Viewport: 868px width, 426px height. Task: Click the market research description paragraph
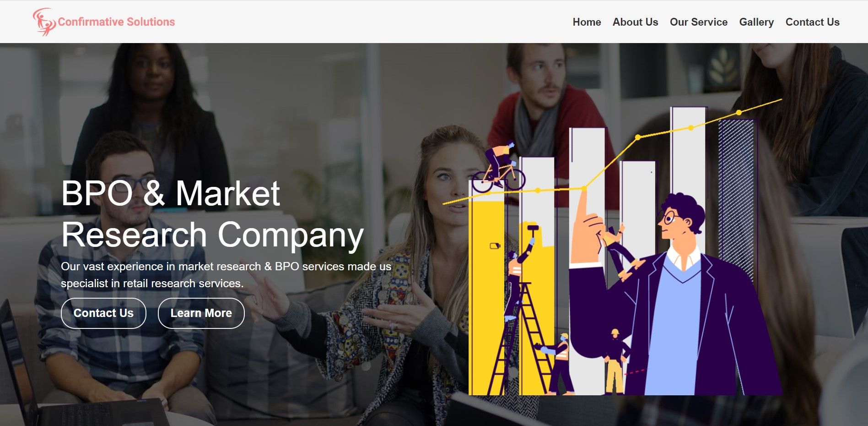[x=226, y=275]
